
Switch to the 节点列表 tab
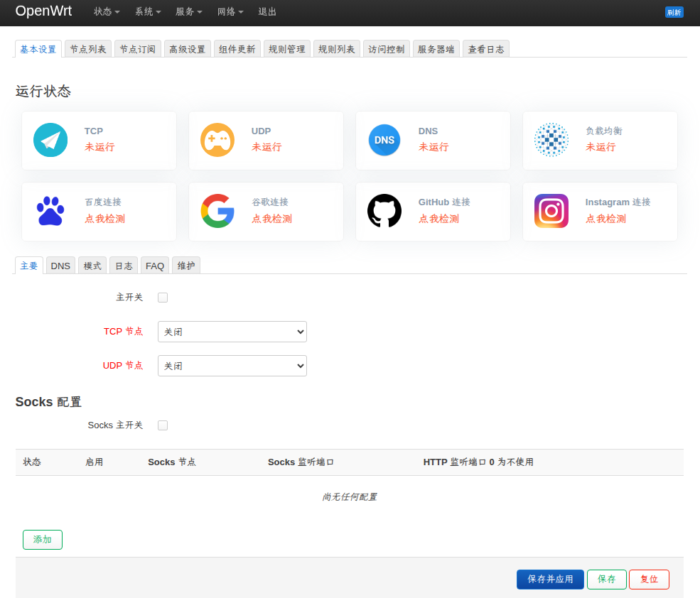click(x=88, y=49)
